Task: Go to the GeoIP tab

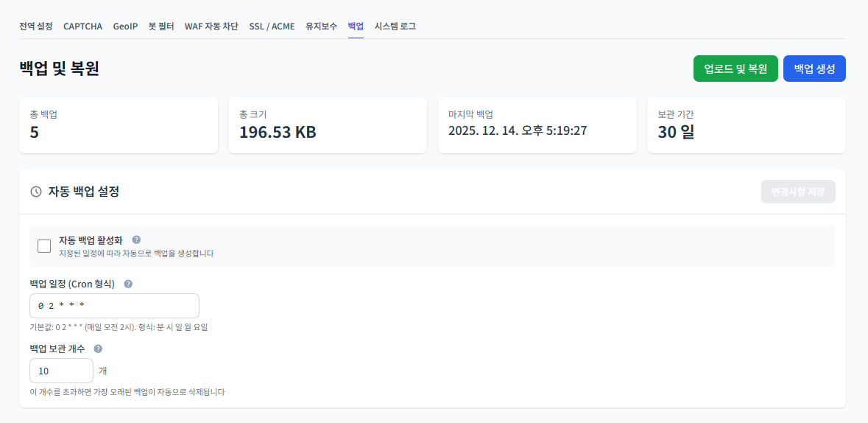Action: pos(125,26)
